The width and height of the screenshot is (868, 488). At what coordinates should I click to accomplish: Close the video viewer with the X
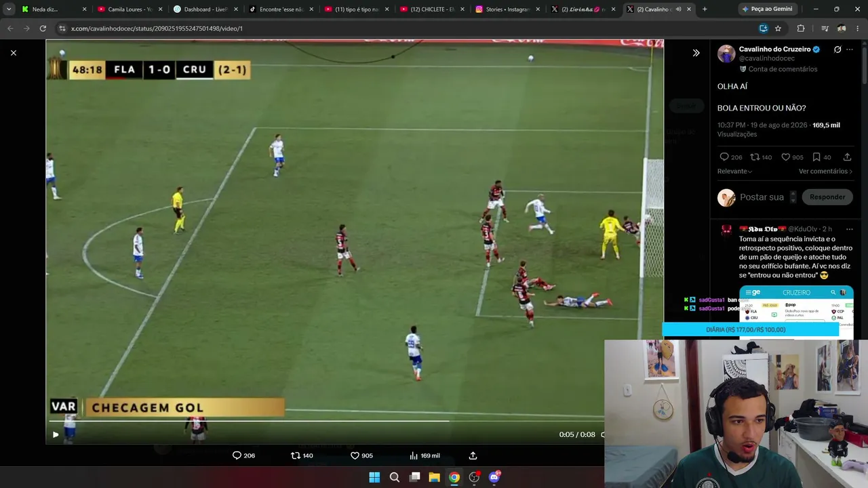[13, 53]
